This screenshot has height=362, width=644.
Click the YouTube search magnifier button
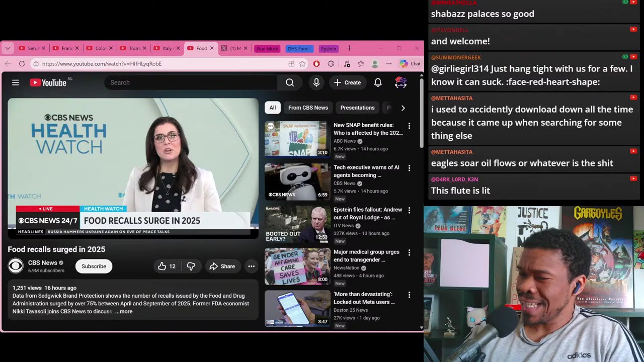pyautogui.click(x=290, y=82)
